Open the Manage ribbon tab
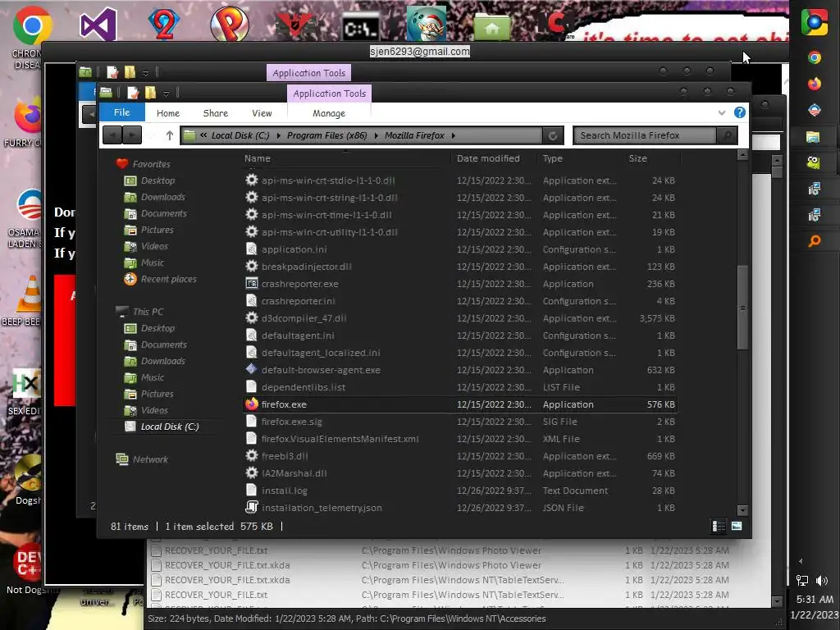 [x=328, y=113]
